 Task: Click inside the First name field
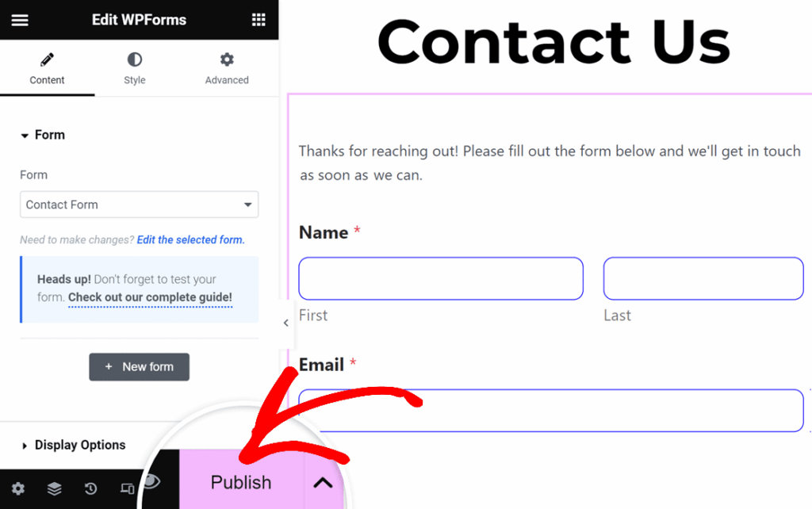[x=440, y=278]
